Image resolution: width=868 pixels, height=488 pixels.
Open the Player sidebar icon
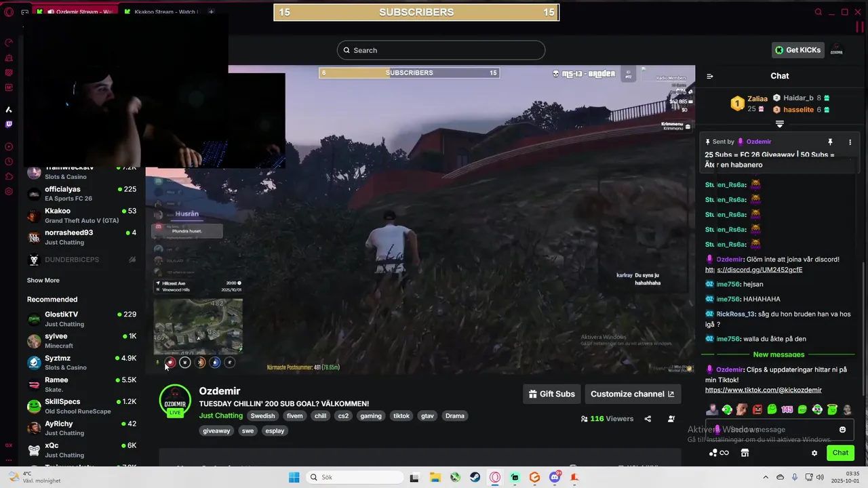pyautogui.click(x=9, y=146)
